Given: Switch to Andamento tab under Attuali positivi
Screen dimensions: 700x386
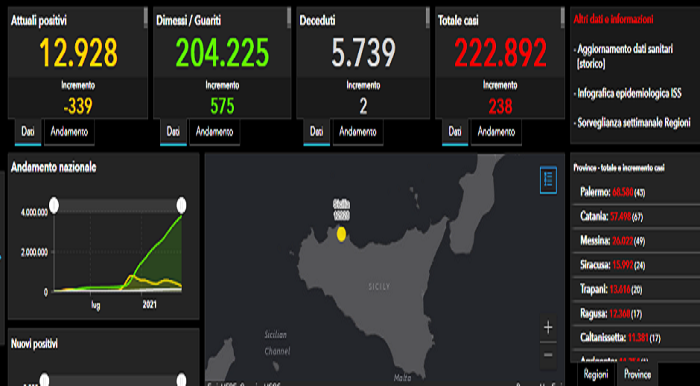Looking at the screenshot, I should pyautogui.click(x=69, y=132).
